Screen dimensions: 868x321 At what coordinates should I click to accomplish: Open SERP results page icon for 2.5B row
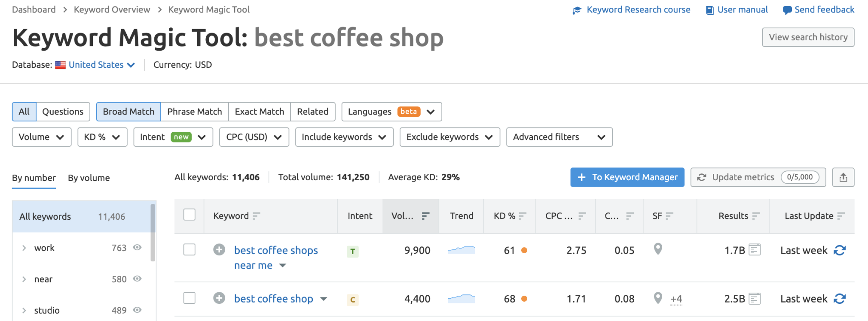point(755,298)
